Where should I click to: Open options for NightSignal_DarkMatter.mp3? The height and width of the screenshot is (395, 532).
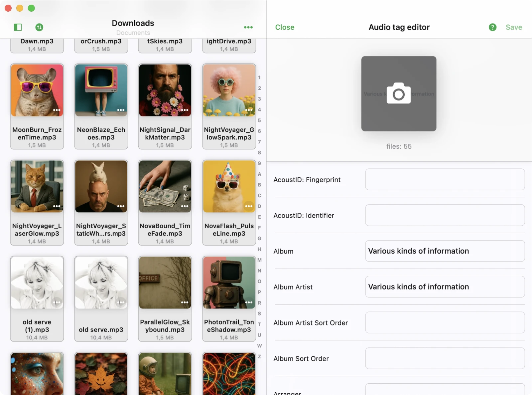(x=185, y=110)
